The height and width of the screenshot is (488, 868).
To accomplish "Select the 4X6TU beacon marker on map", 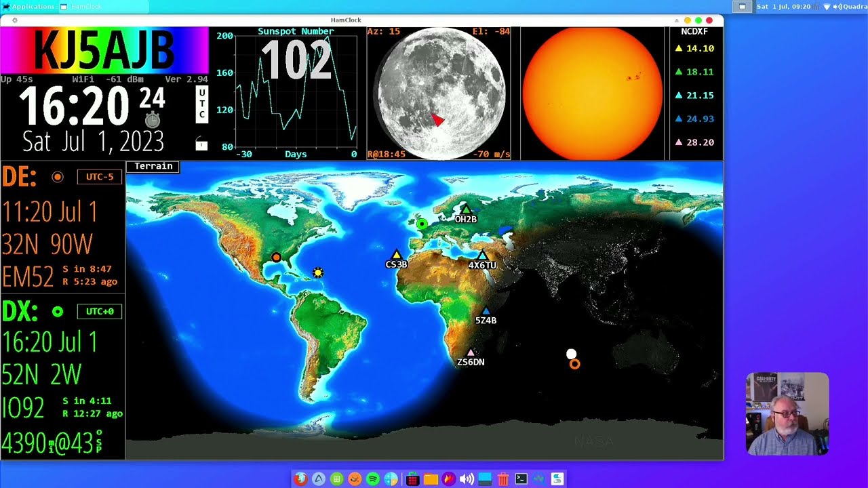I will (482, 256).
